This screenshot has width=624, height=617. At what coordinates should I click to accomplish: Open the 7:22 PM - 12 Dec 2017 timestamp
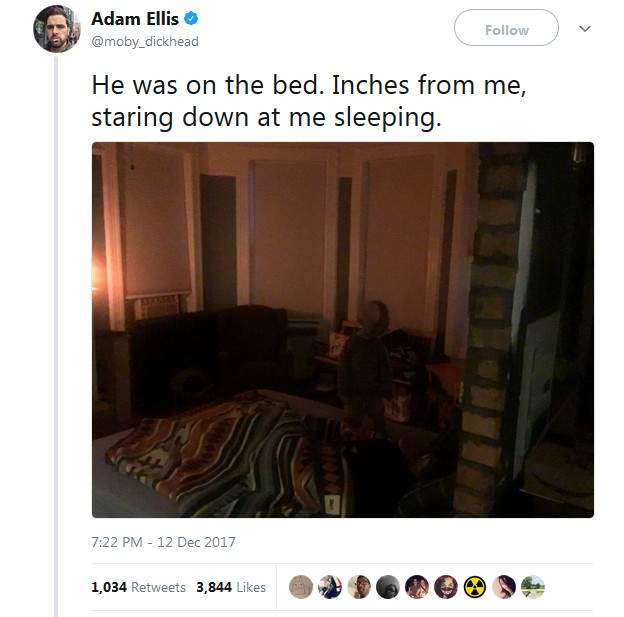point(163,542)
